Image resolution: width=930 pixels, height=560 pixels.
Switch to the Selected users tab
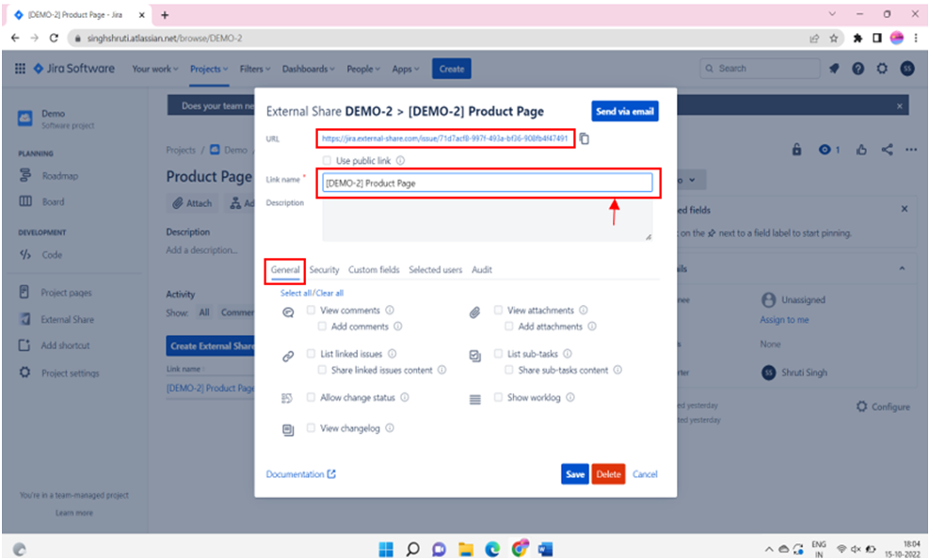point(435,270)
